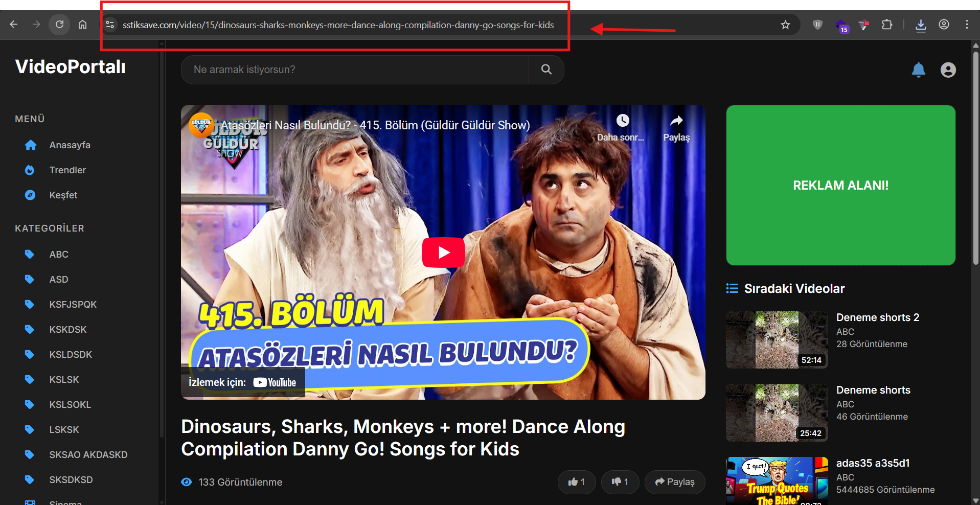The height and width of the screenshot is (505, 980).
Task: Open the KSLDSDK category
Action: tap(71, 355)
